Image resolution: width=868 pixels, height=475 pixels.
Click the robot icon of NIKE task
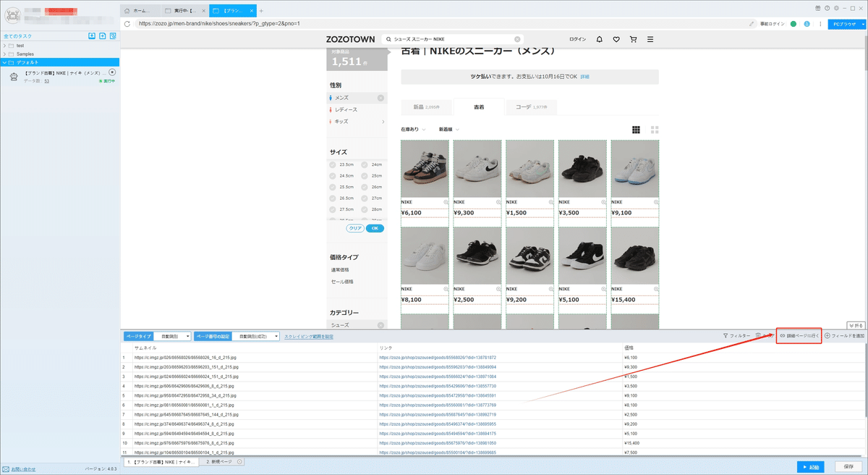coord(14,76)
